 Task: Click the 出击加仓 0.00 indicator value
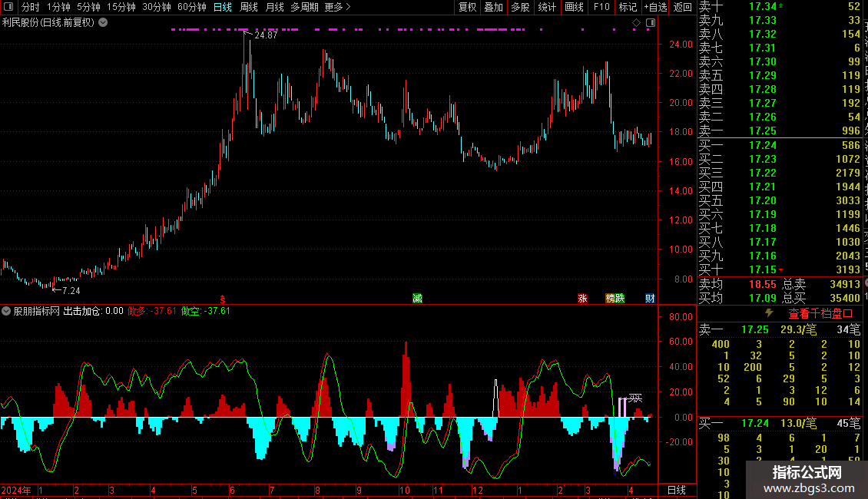pos(93,311)
